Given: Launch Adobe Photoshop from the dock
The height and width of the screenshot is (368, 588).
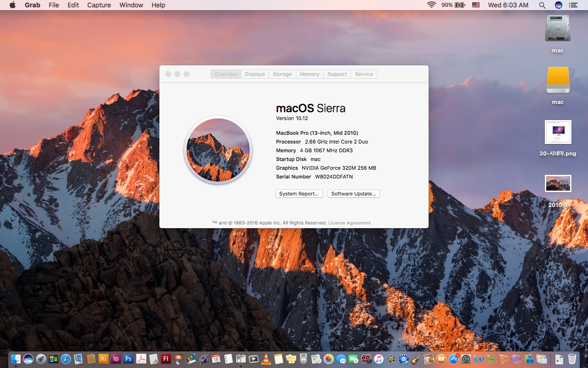Looking at the screenshot, I should (128, 359).
